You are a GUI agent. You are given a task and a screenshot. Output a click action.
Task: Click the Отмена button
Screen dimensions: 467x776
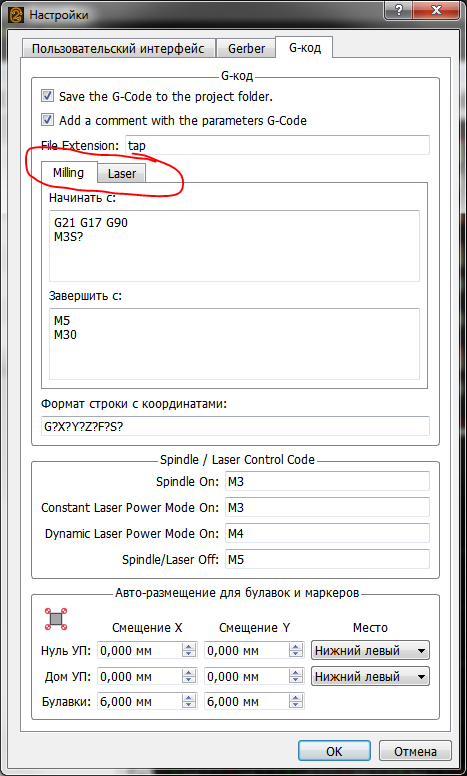pyautogui.click(x=415, y=751)
